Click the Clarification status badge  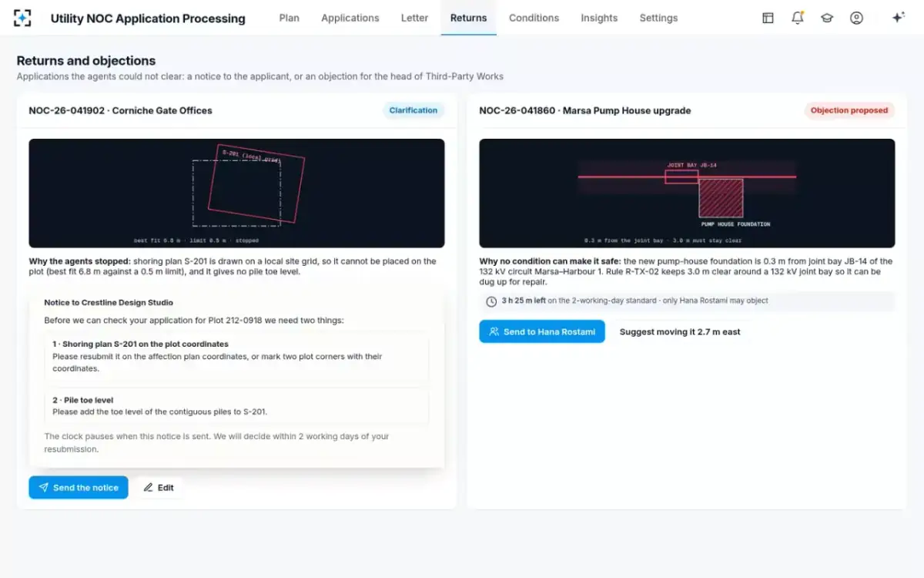click(413, 110)
